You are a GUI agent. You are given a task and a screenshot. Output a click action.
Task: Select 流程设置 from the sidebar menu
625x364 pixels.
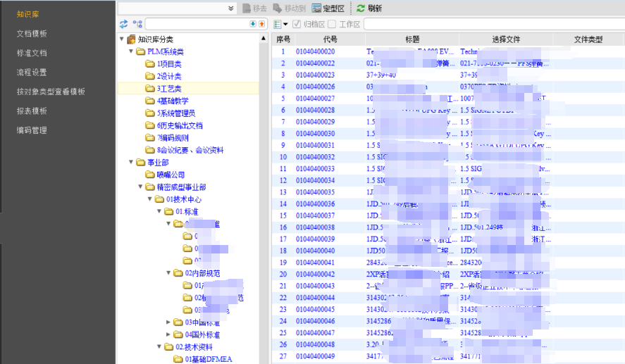coord(32,73)
